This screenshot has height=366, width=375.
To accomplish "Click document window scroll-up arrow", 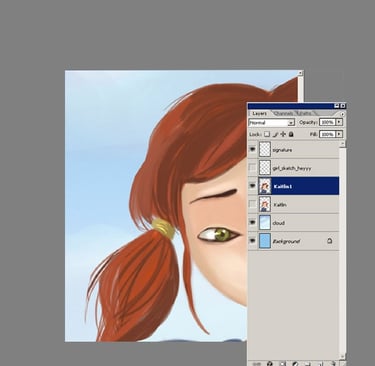I will 300,73.
